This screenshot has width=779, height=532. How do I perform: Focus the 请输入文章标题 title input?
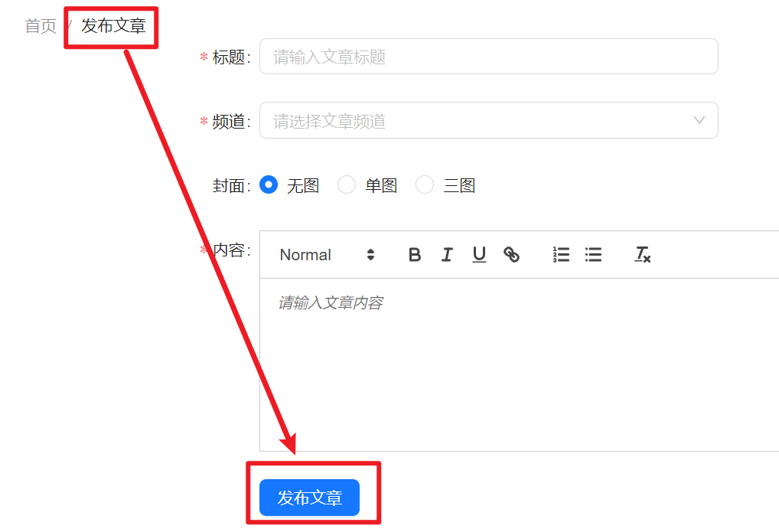tap(488, 57)
